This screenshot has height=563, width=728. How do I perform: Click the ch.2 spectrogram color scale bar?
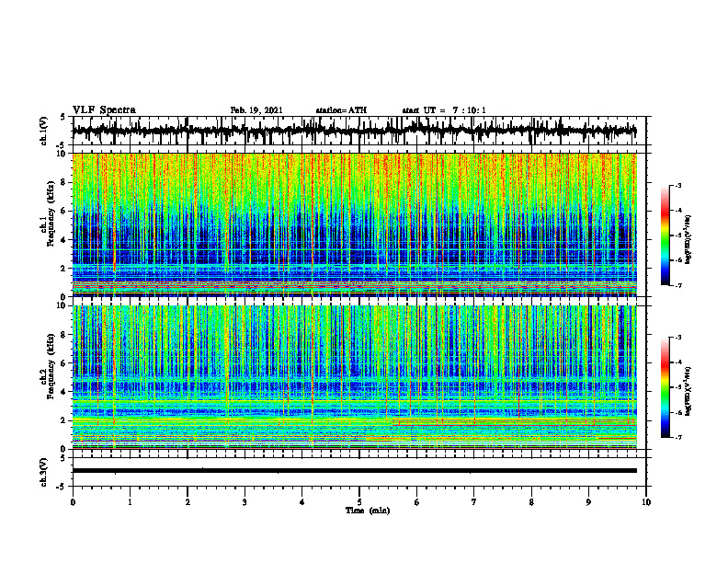[x=665, y=387]
